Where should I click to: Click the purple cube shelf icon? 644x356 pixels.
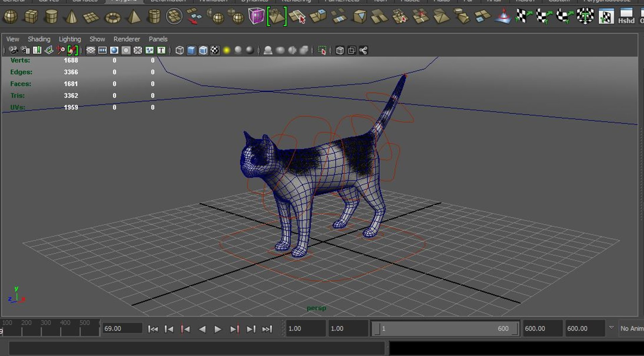tap(256, 16)
